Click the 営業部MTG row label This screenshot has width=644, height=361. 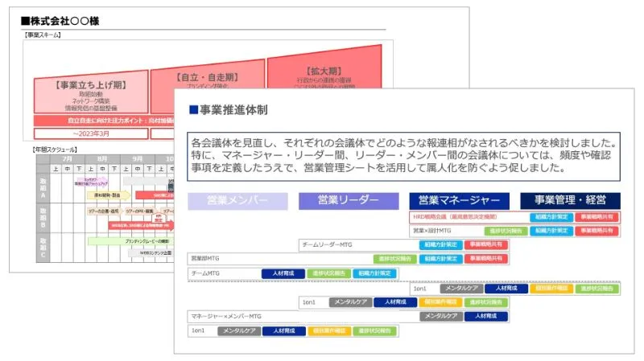[x=205, y=259]
